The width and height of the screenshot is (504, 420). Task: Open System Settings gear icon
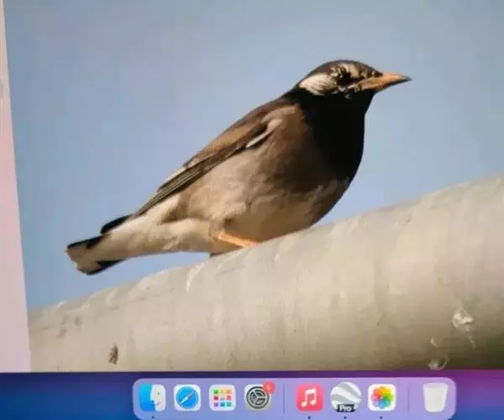258,397
